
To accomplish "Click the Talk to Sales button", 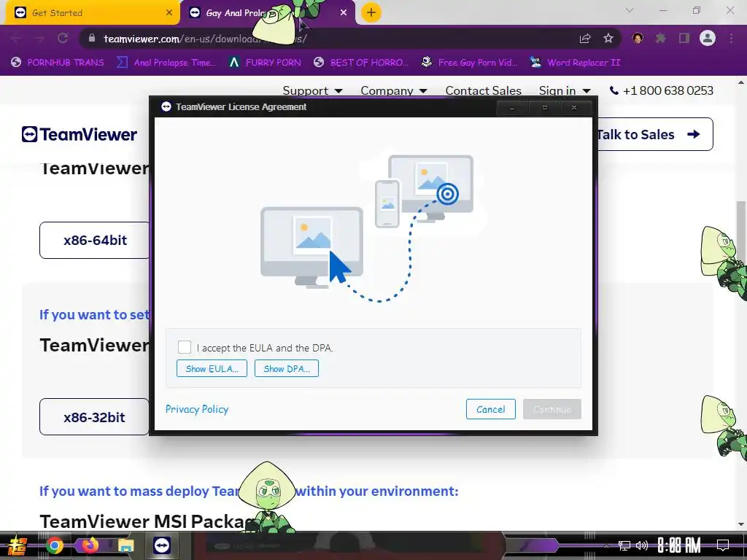I will click(x=655, y=134).
